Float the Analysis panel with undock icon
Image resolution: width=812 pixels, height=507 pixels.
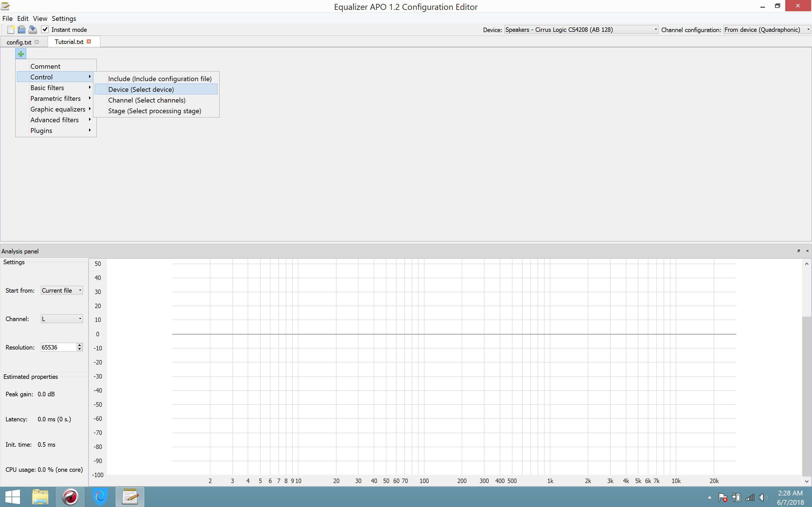coord(798,251)
